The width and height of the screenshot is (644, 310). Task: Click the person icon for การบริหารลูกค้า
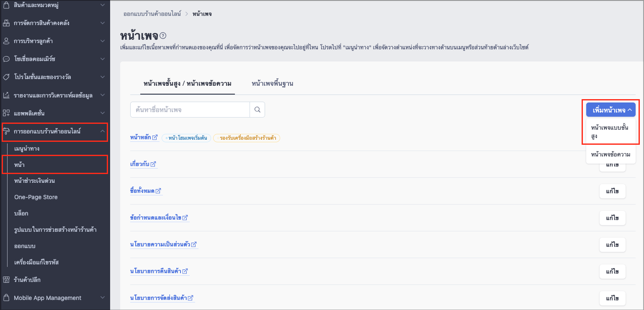6,41
